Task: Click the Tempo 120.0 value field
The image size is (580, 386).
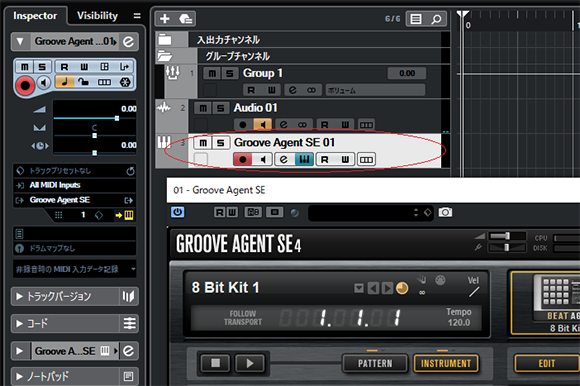Action: [x=459, y=322]
